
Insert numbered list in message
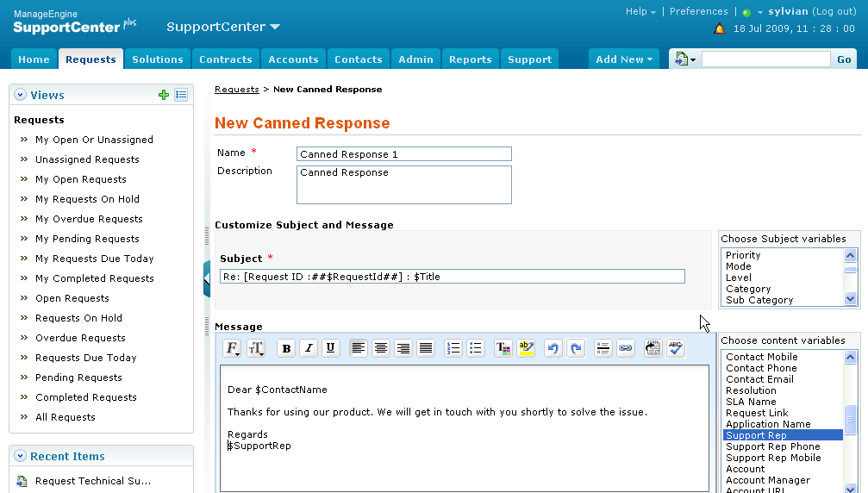tap(453, 348)
